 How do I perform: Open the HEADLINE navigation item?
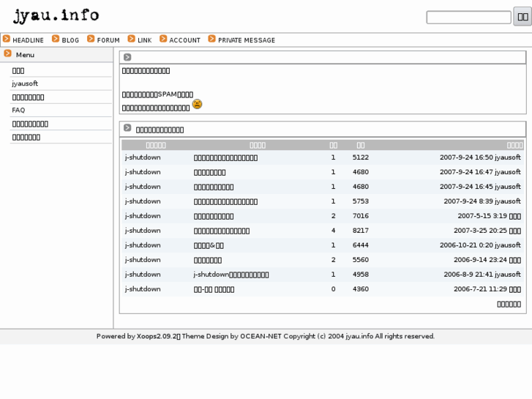[x=28, y=40]
